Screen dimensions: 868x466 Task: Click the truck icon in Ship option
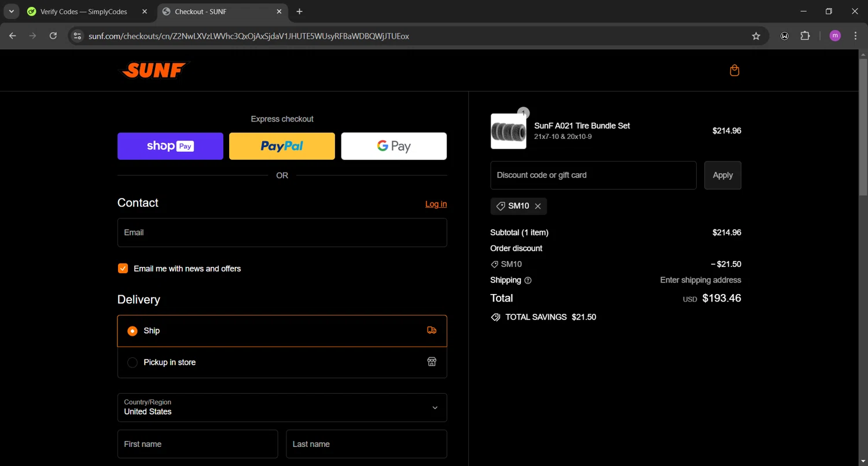432,331
